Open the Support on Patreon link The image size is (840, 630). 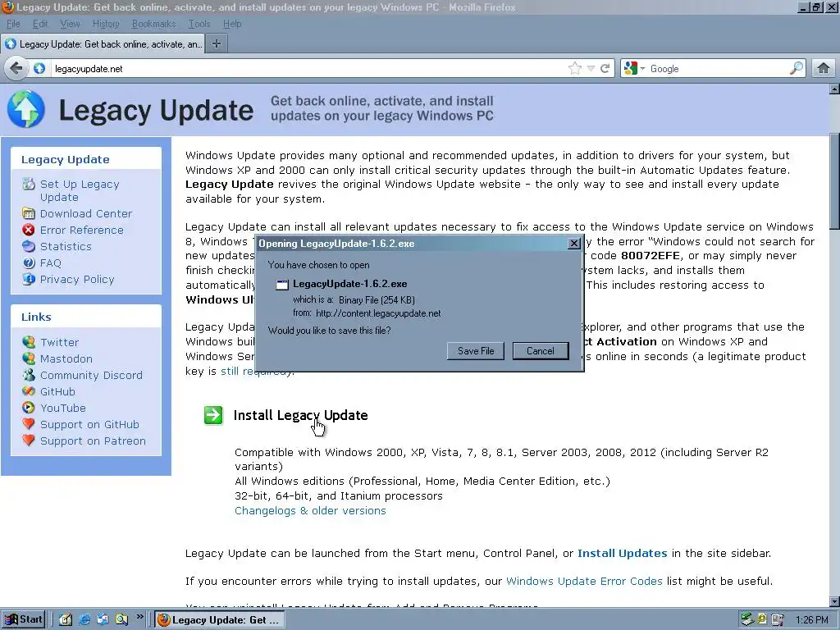click(x=93, y=441)
